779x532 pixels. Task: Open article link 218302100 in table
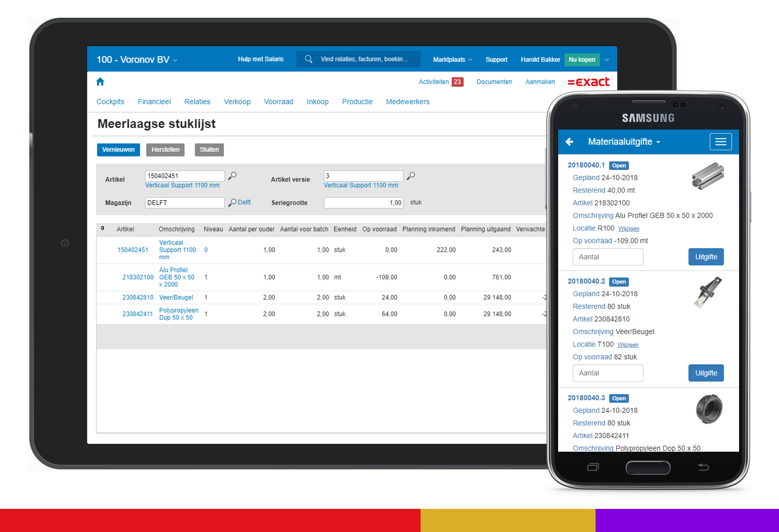pyautogui.click(x=138, y=277)
